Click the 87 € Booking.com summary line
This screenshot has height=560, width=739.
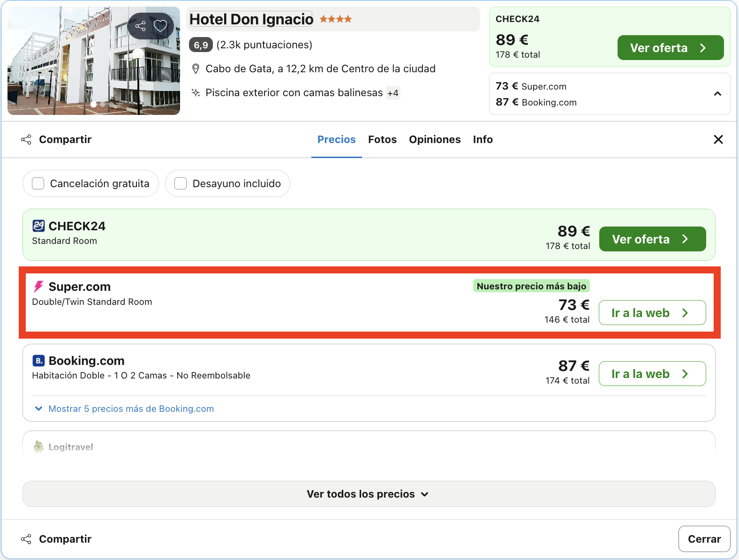pos(536,102)
